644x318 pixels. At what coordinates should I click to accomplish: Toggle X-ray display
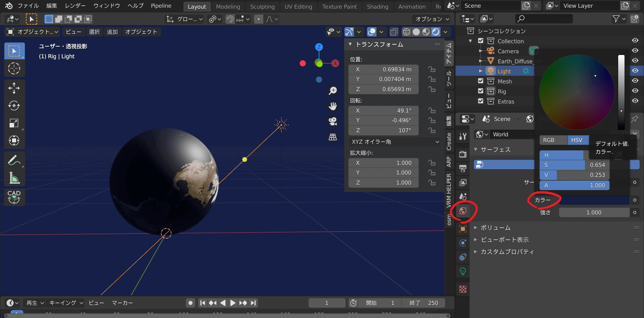[x=394, y=32]
